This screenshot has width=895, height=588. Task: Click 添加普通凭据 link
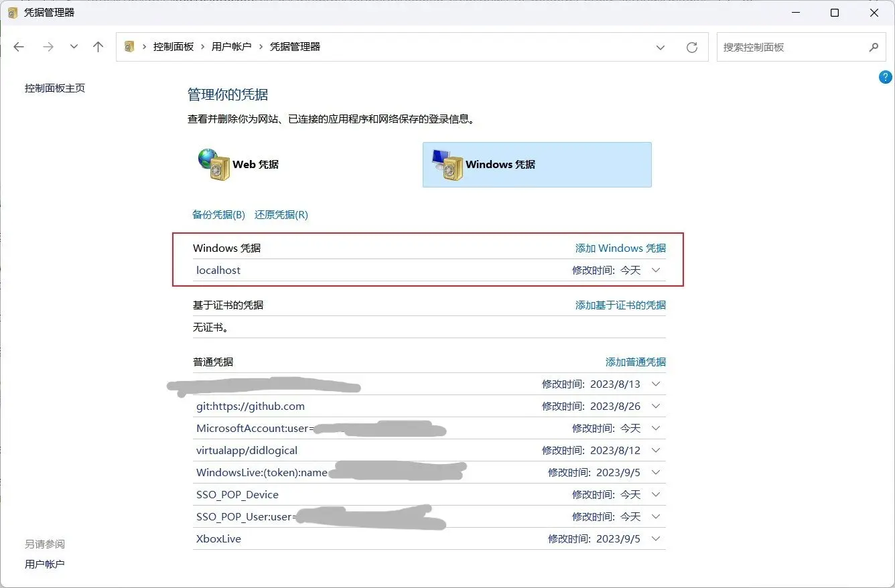[x=635, y=362]
